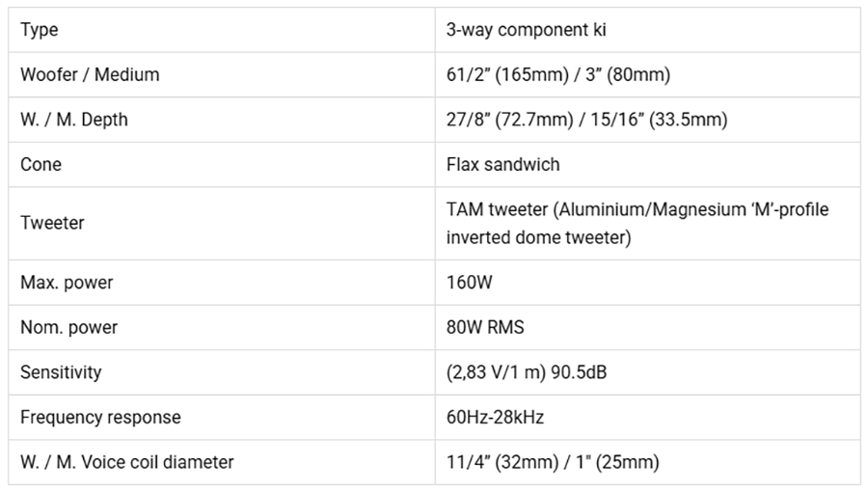
Task: Click the 11/4" (32mm) / 1" (25mm) value
Action: point(553,462)
